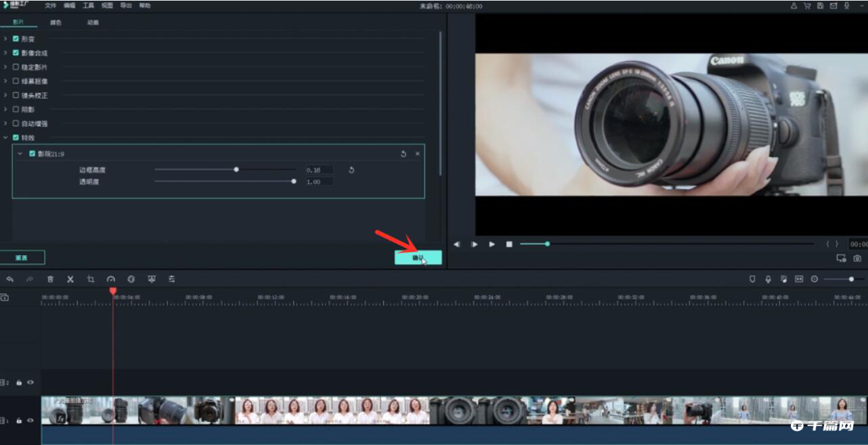
Task: Hide track 1 using its eye icon
Action: coord(30,421)
